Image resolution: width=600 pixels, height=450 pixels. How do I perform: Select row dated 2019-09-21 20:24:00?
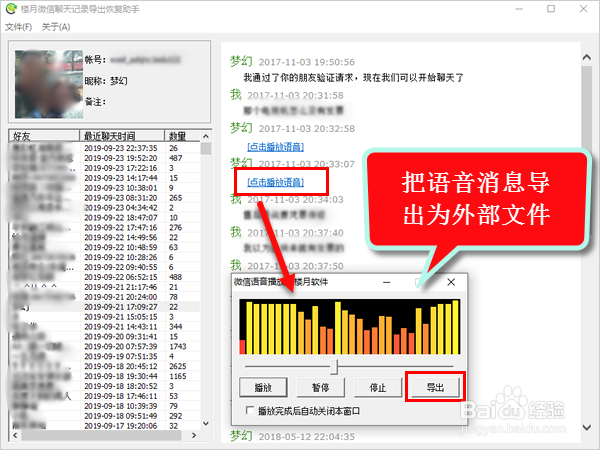tap(104, 297)
